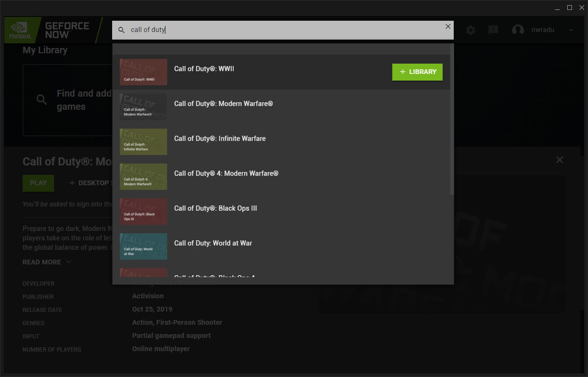This screenshot has width=588, height=377.
Task: Click the Online multiplayer value
Action: click(161, 349)
